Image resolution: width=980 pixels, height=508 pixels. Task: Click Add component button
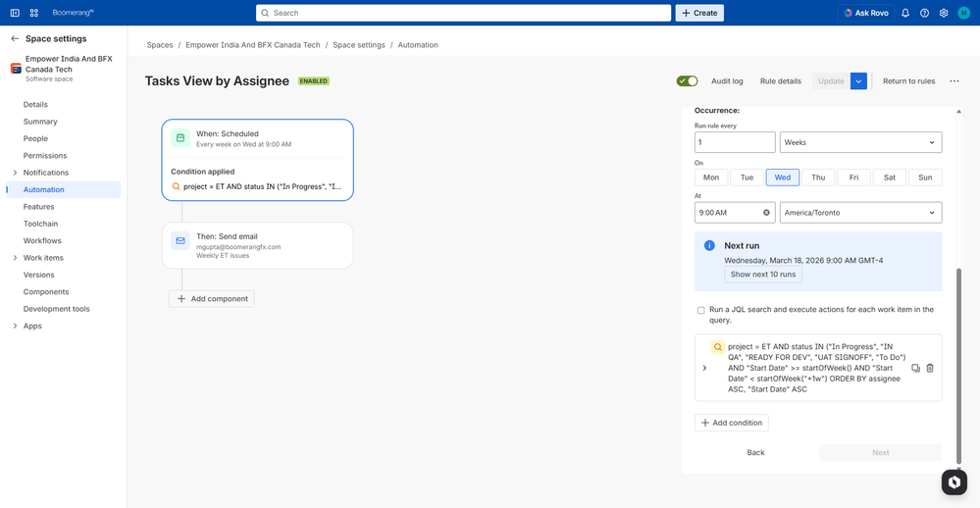(x=211, y=299)
